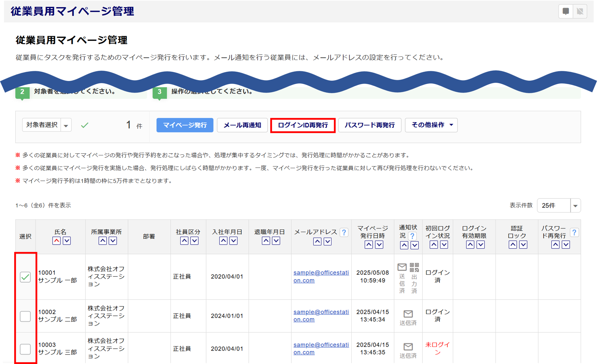This screenshot has width=600, height=364.
Task: Click the chat bubble icon at top right
Action: pos(565,11)
